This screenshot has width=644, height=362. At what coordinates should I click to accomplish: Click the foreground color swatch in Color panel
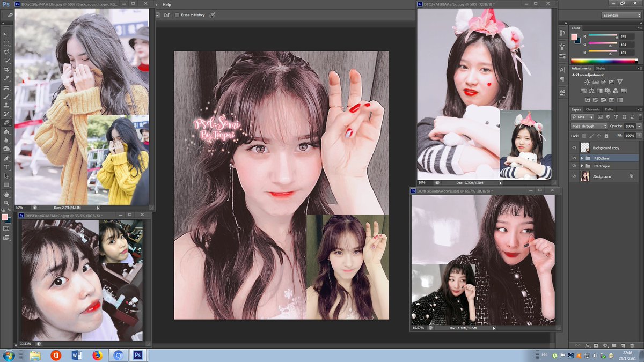click(x=574, y=37)
